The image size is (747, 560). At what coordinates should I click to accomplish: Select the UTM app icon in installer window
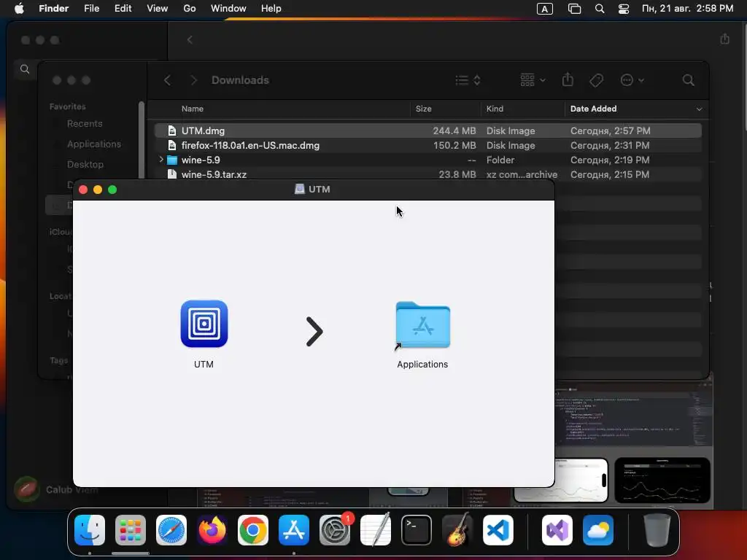204,324
